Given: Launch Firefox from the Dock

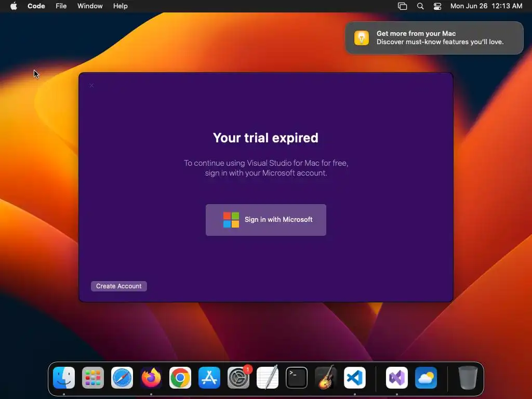Looking at the screenshot, I should [x=151, y=378].
